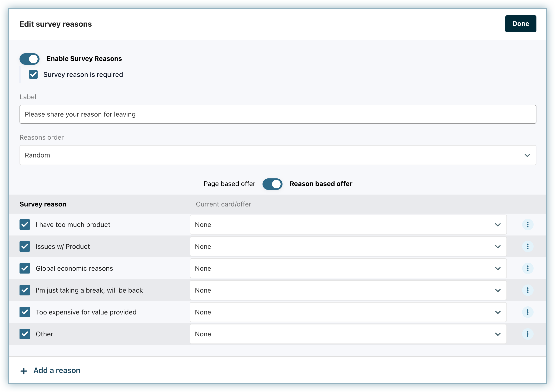Uncheck the Issues w/ Product reason

25,246
